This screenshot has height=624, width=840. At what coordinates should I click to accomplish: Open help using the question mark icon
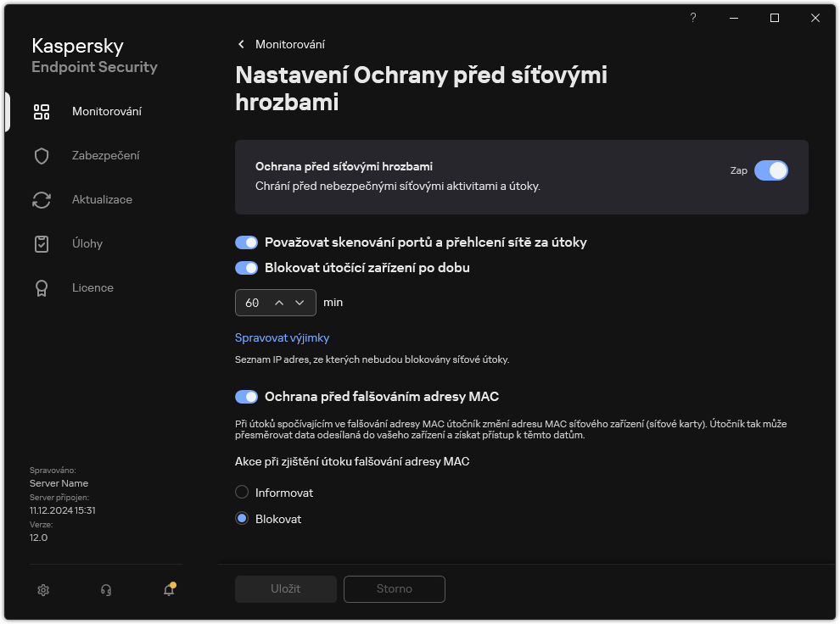pos(692,17)
